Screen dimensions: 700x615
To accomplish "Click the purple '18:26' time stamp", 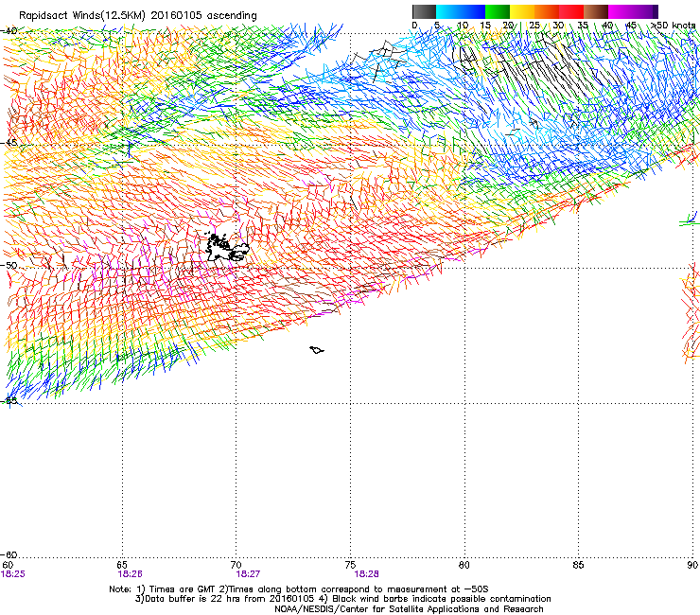I will [130, 574].
